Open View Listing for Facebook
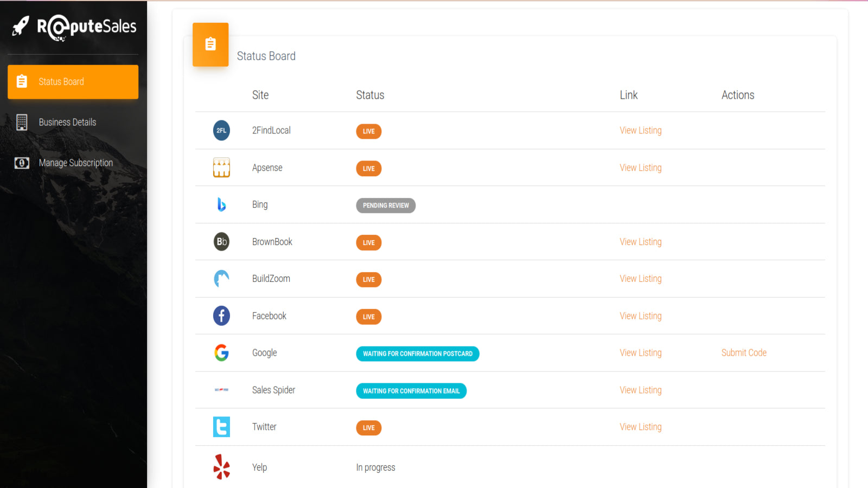 pos(641,316)
